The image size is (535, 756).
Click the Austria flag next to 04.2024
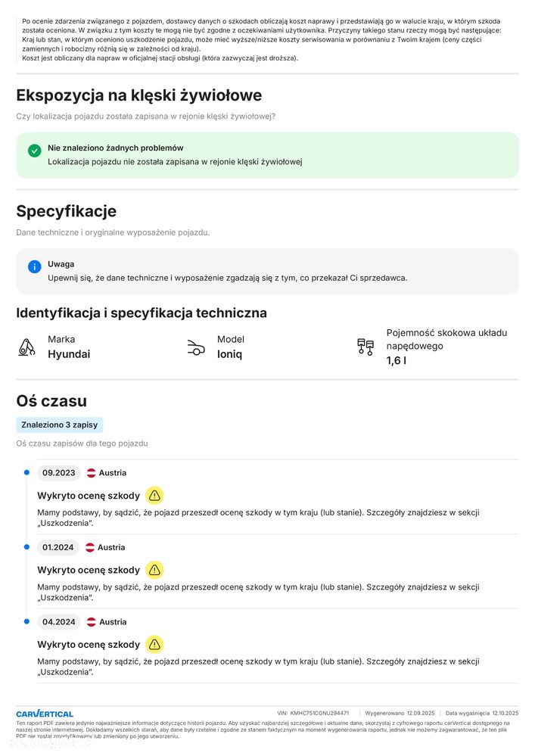(91, 622)
